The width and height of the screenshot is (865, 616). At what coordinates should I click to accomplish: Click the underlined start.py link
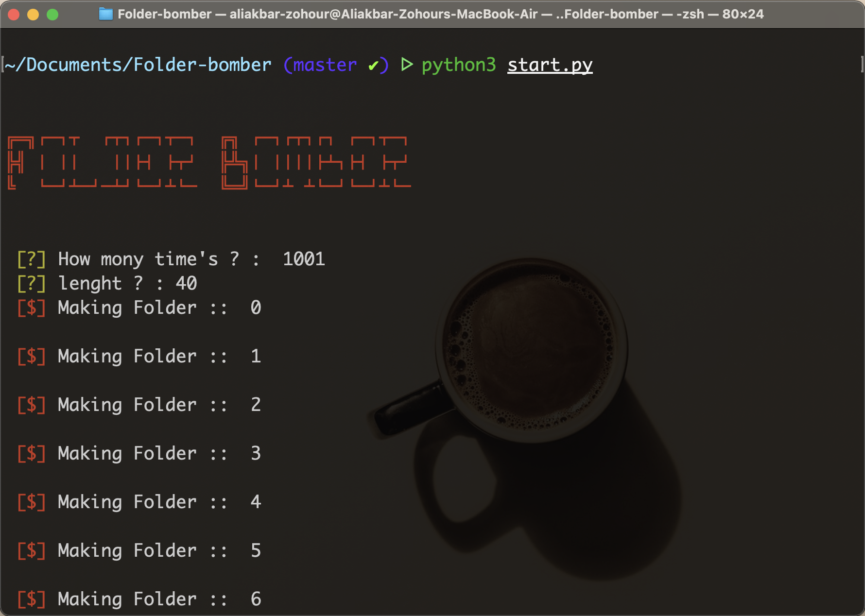[550, 65]
